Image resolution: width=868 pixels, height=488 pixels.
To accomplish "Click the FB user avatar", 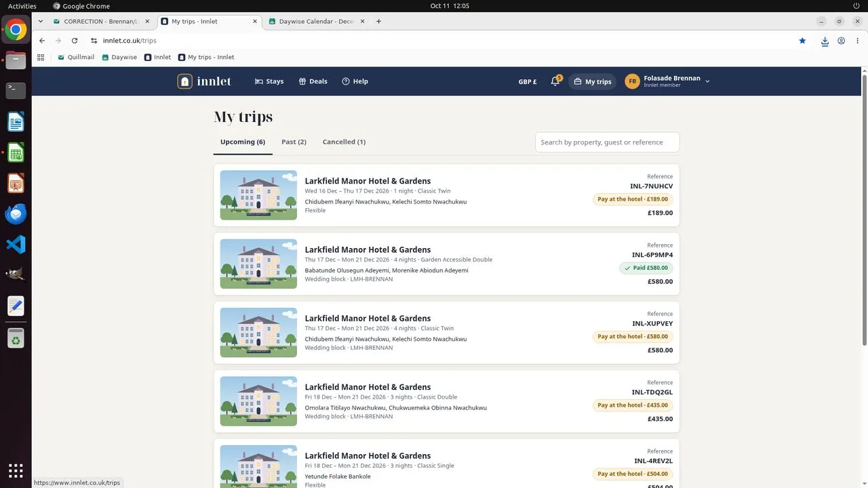I will pos(632,81).
